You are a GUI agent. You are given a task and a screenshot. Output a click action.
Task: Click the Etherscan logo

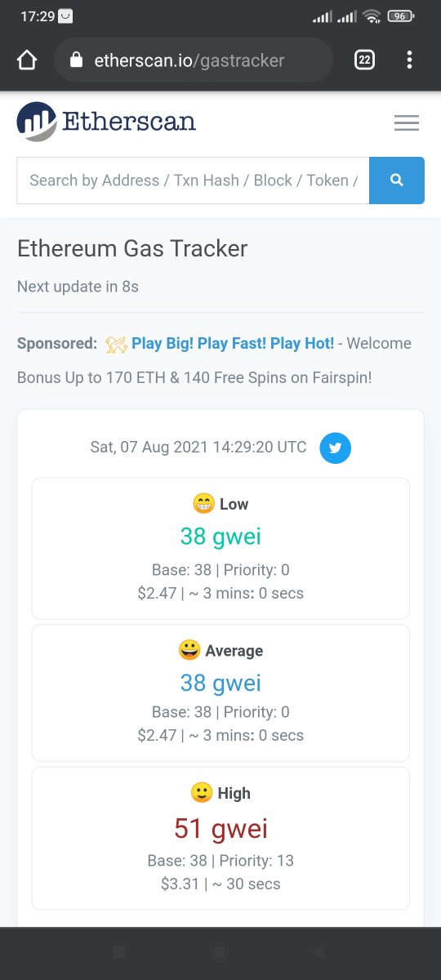pyautogui.click(x=106, y=122)
